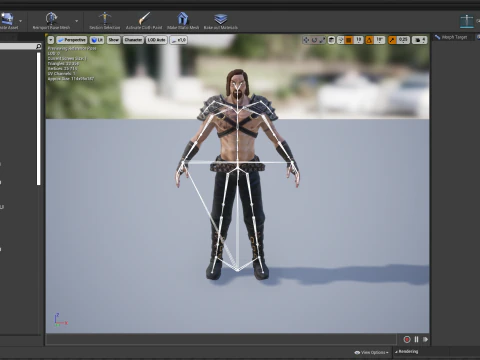Open the LOD Auto menu

pyautogui.click(x=156, y=40)
